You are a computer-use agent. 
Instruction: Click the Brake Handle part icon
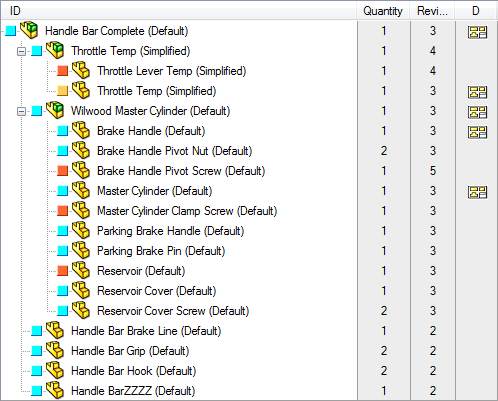pos(81,130)
